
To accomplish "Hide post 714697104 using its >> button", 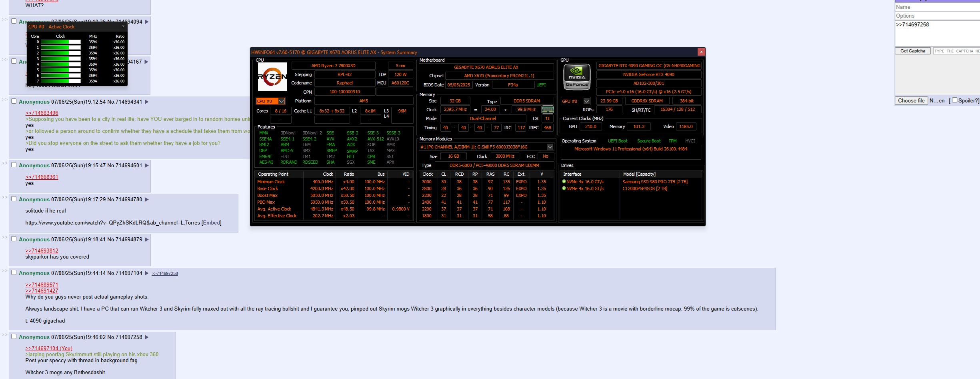I will (x=4, y=271).
